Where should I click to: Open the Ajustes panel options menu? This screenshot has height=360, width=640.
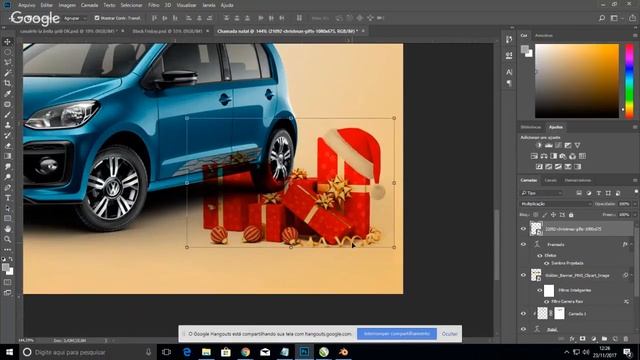(x=635, y=127)
